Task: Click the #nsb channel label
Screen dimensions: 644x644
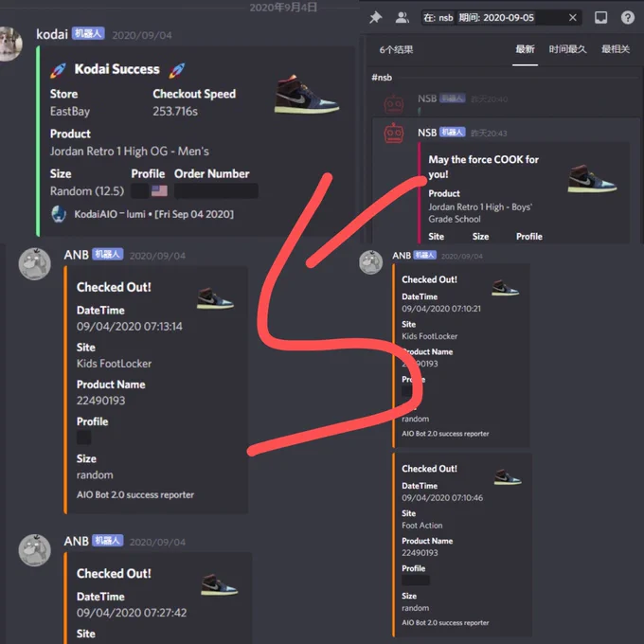Action: click(x=382, y=78)
